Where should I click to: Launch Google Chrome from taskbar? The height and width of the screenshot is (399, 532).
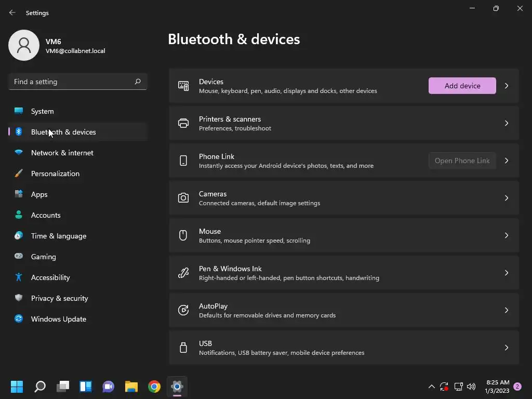154,387
